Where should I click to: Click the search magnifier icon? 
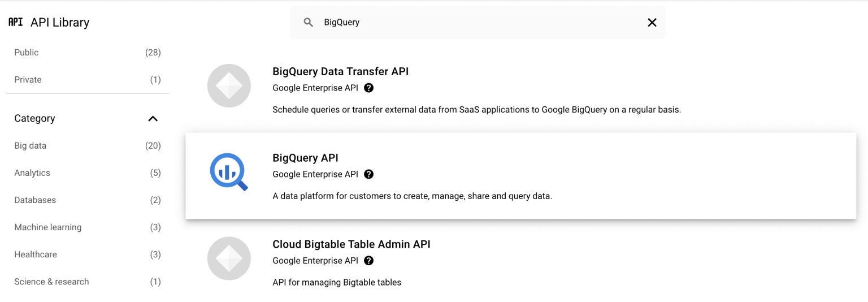308,23
